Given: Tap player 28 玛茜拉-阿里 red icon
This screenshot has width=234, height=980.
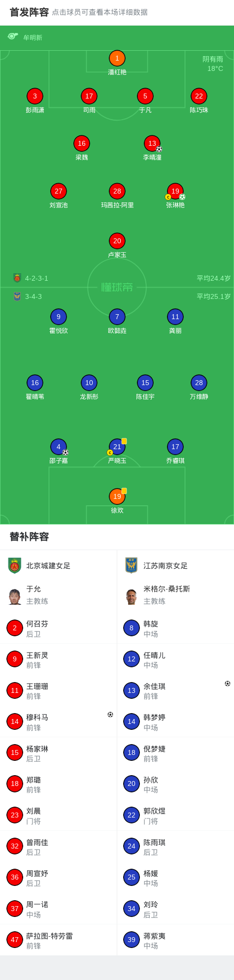Looking at the screenshot, I should click(117, 191).
